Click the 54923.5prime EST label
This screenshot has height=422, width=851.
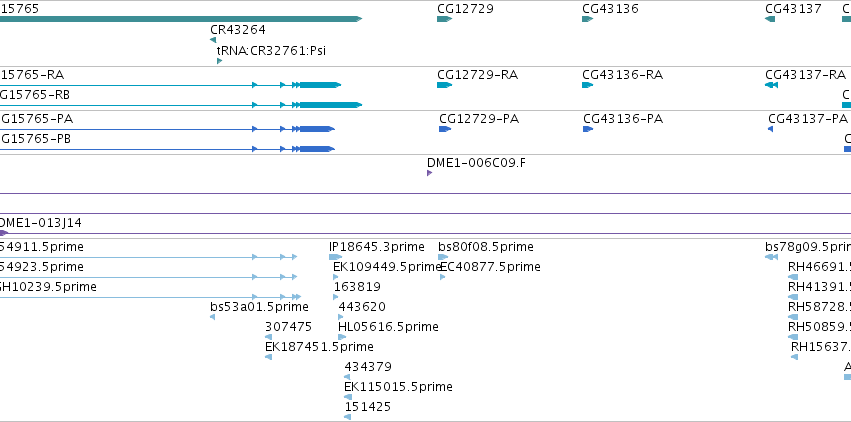[42, 266]
